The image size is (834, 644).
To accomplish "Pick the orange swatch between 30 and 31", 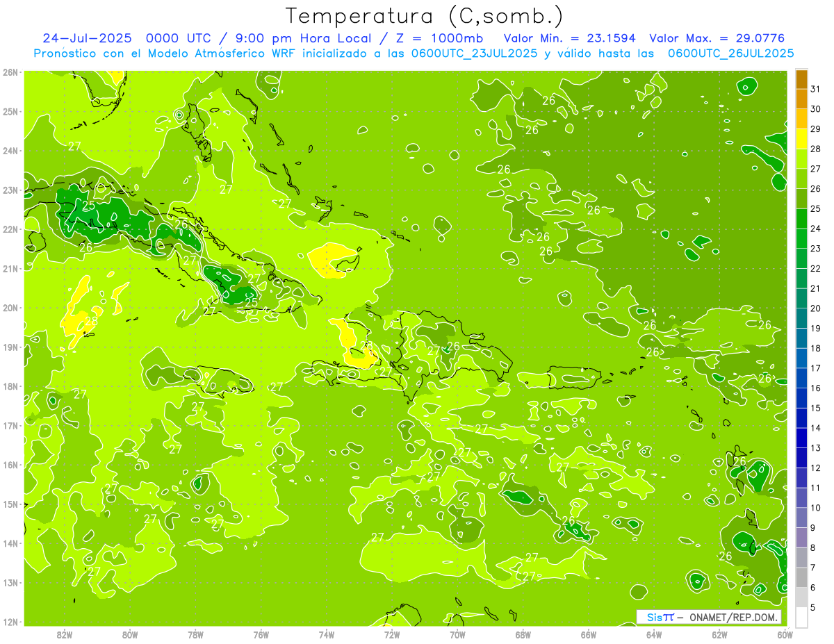I will [x=801, y=99].
